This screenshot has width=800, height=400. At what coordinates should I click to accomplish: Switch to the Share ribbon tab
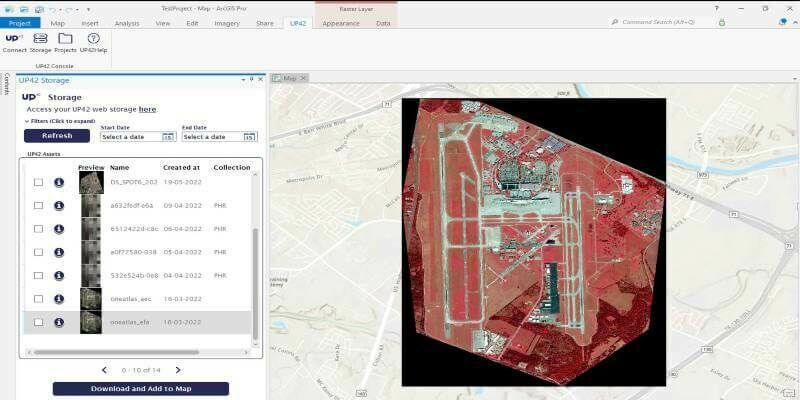coord(264,23)
